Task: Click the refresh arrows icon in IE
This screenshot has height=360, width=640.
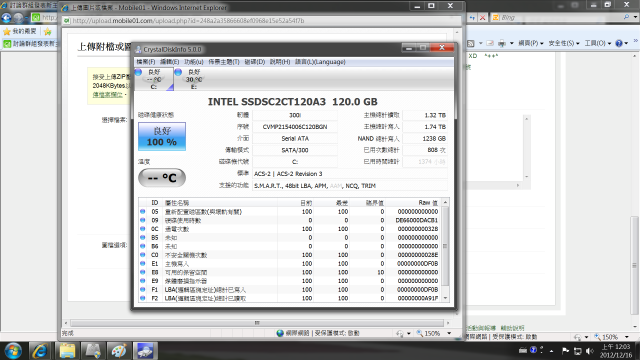Action: 472,18
